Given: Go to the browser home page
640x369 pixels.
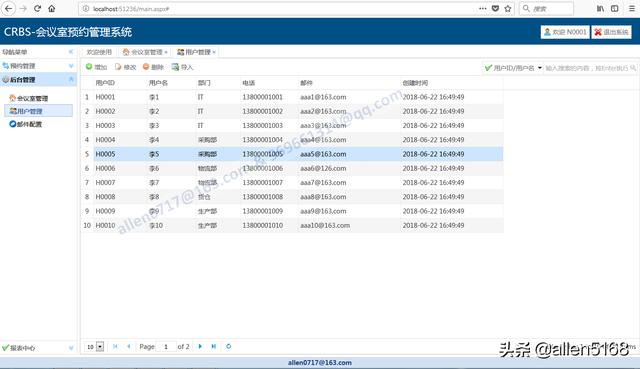Looking at the screenshot, I should [51, 8].
